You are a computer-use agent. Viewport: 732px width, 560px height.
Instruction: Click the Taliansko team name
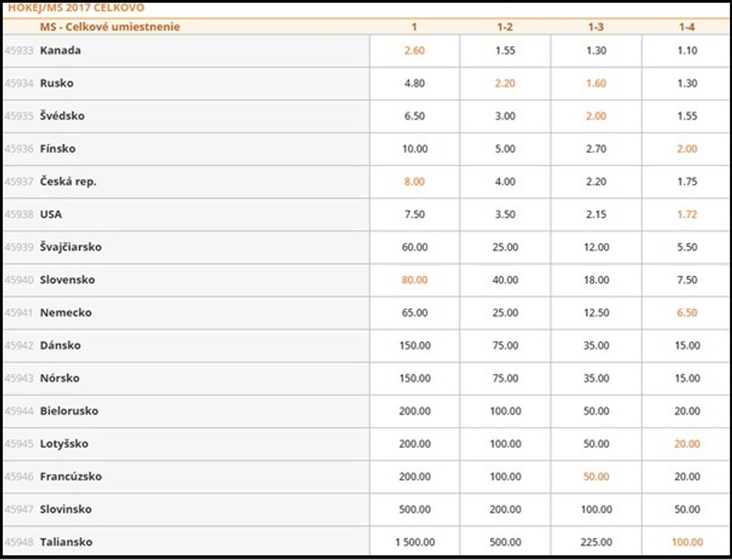[x=66, y=542]
